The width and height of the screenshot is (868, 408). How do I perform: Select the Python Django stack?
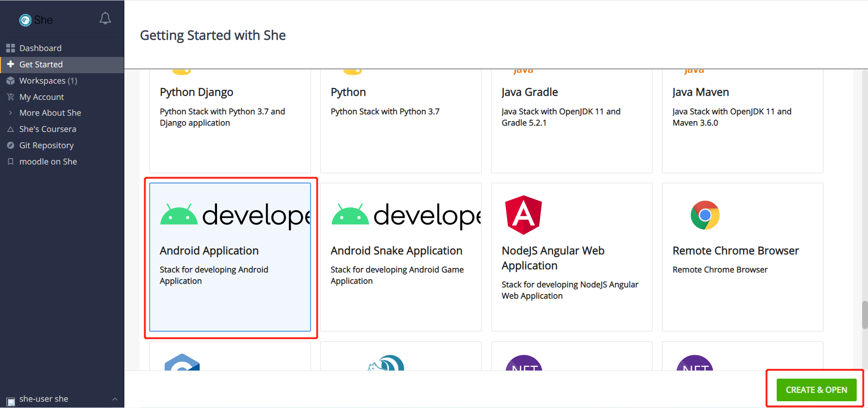[x=230, y=121]
